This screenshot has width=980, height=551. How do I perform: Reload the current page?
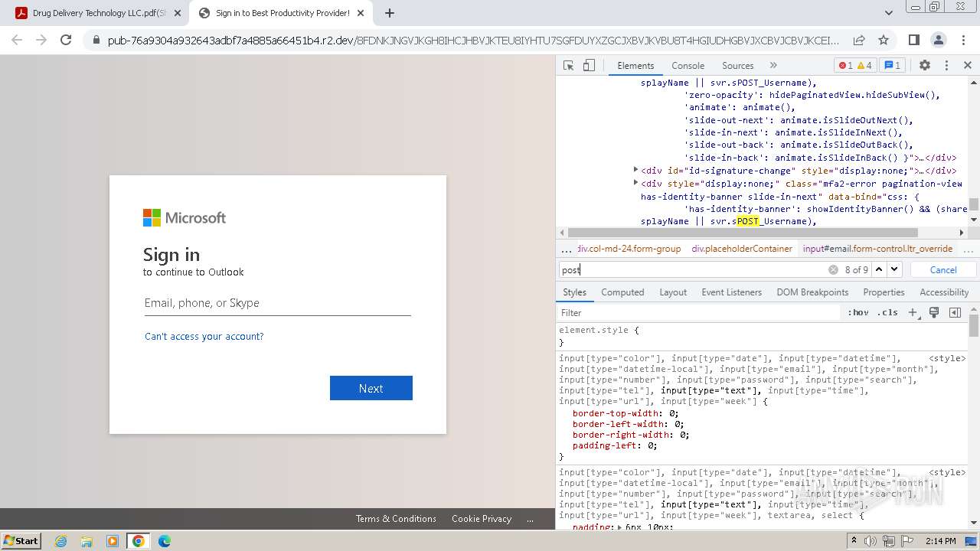click(66, 40)
